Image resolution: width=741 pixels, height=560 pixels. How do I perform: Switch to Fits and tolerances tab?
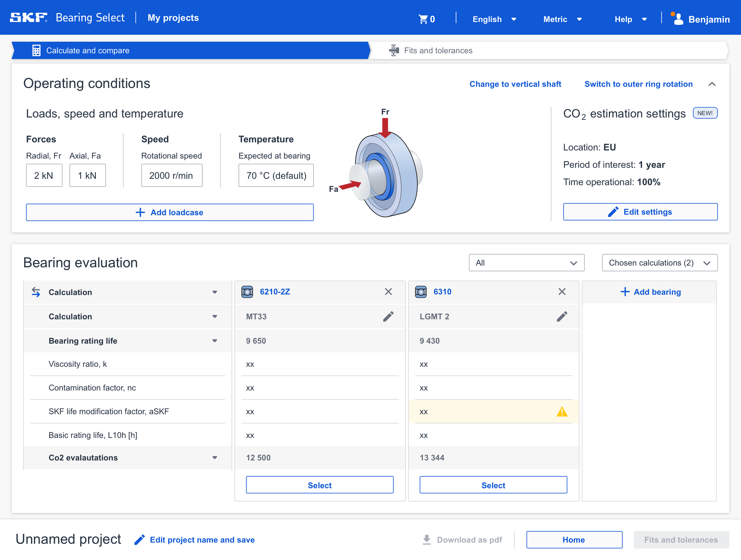(x=438, y=51)
